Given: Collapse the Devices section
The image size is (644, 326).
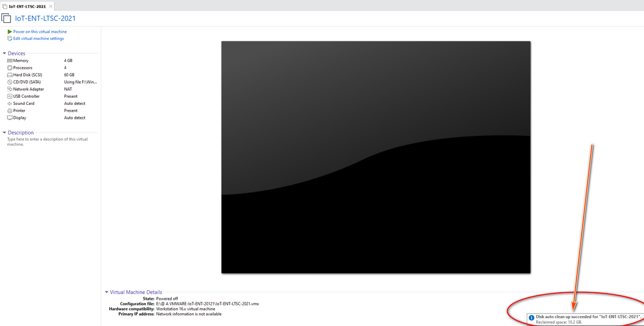Looking at the screenshot, I should point(5,53).
